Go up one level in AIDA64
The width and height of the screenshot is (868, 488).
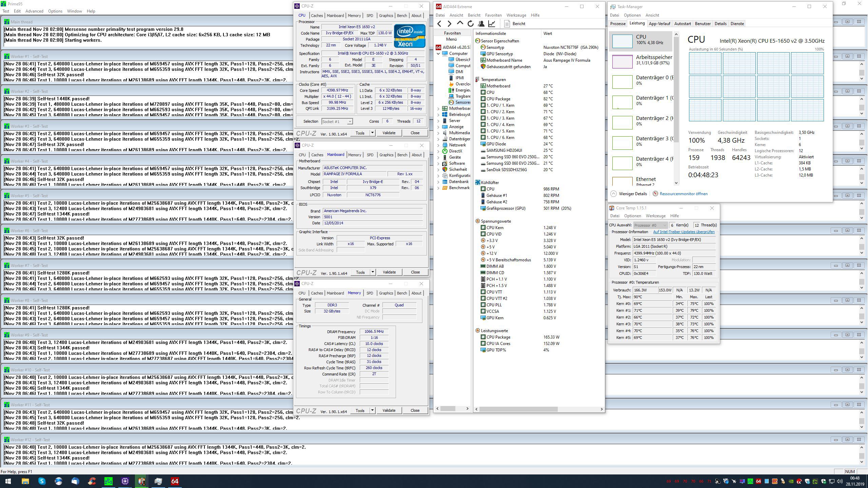tap(460, 23)
